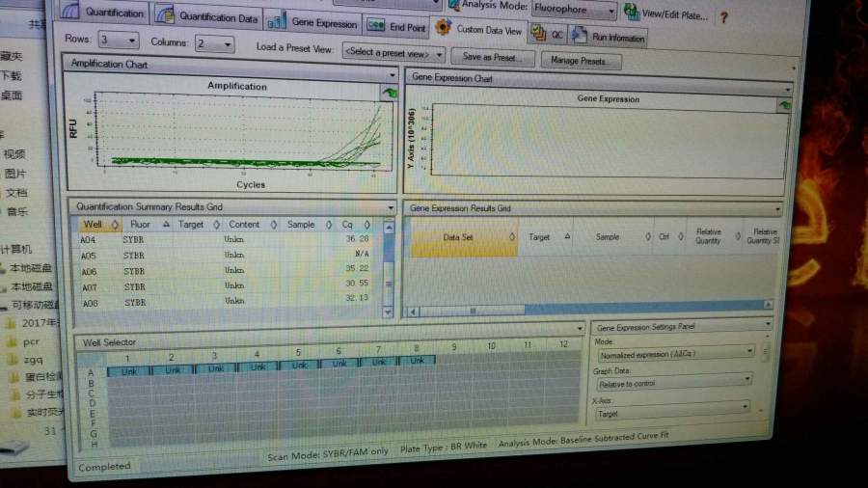868x488 pixels.
Task: Click the View/Edit Plate button
Action: point(667,14)
